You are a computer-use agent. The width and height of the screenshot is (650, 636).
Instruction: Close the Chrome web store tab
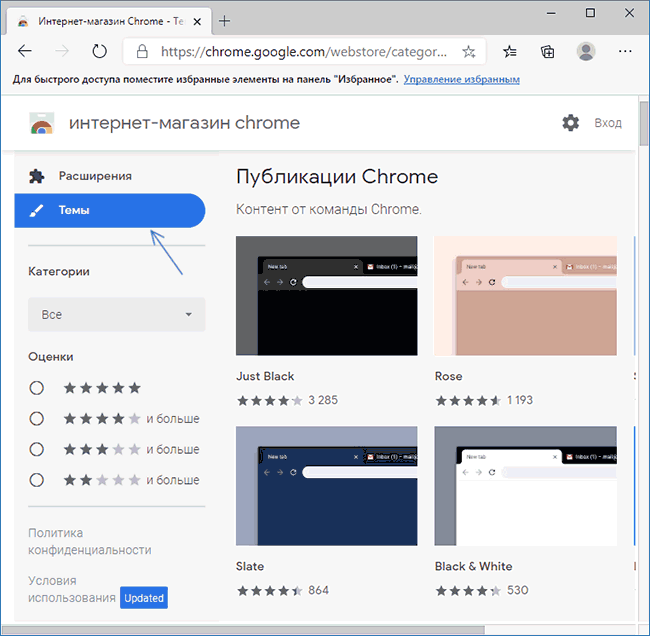pos(197,22)
